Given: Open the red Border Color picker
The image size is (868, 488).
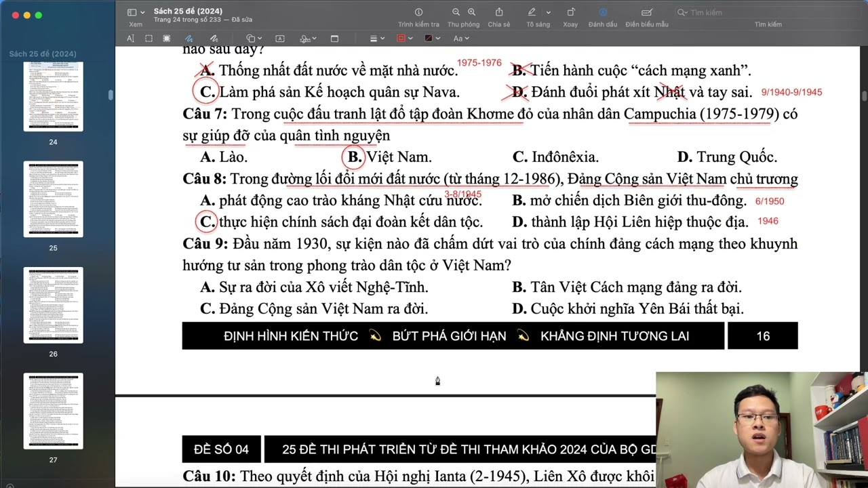Looking at the screenshot, I should [404, 39].
